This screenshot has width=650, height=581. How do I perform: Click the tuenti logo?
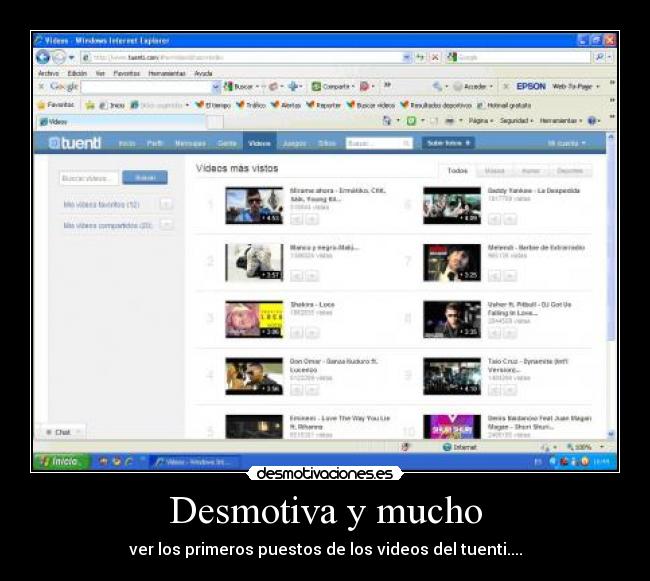pyautogui.click(x=75, y=143)
